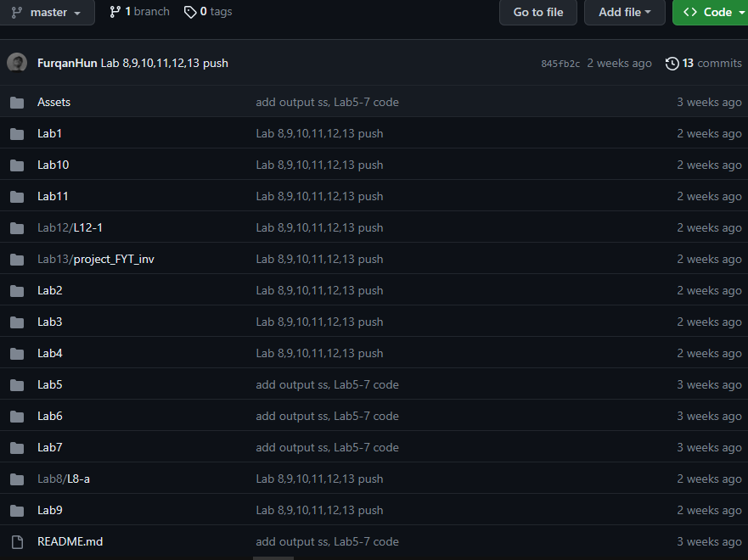Open the Lab13/project_FYT_inv folder
This screenshot has width=748, height=560.
(x=96, y=260)
